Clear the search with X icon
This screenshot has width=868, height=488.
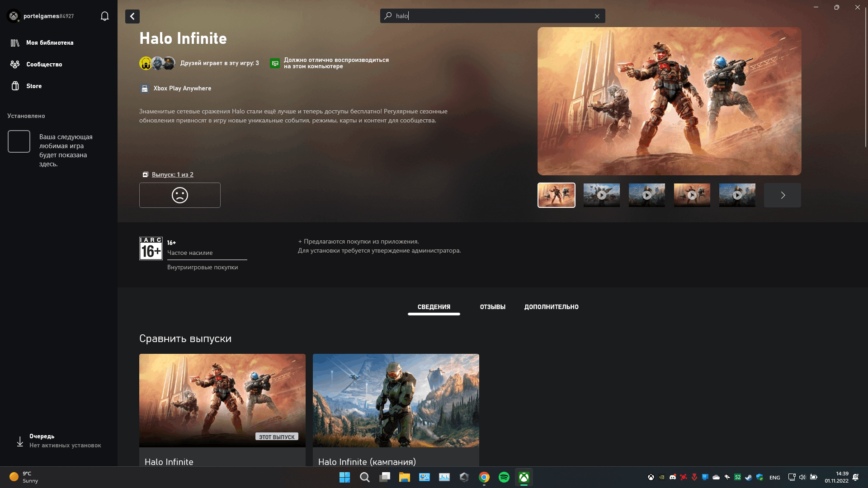coord(597,16)
